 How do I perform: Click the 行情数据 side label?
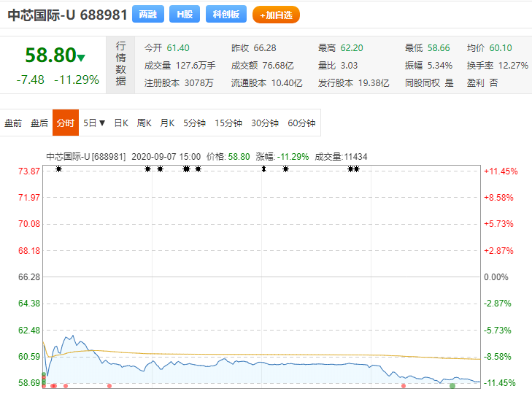[x=120, y=64]
